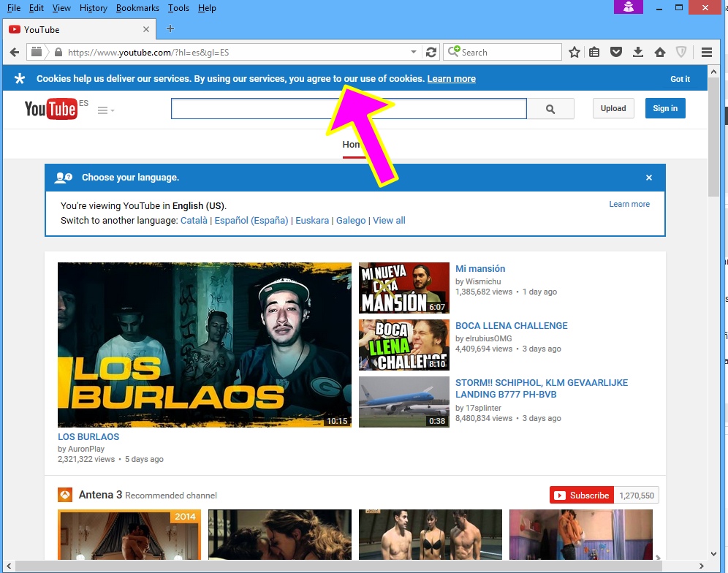The height and width of the screenshot is (573, 728).
Task: Click the YouTube search magnifier button
Action: tap(550, 109)
